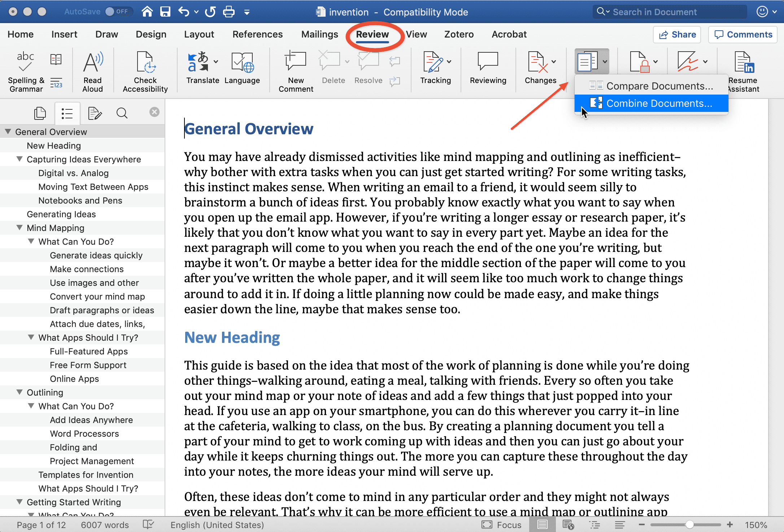Collapse Capturing Ideas Everywhere heading

click(x=19, y=159)
